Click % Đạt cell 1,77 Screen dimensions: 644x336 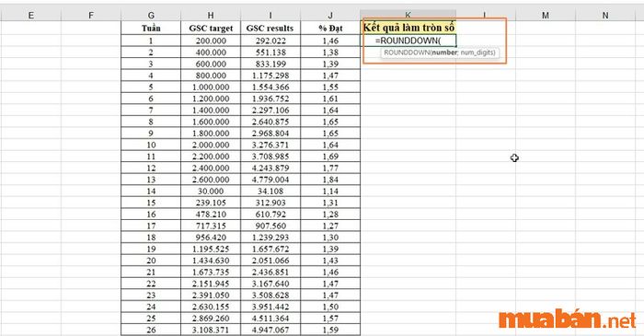(x=330, y=168)
